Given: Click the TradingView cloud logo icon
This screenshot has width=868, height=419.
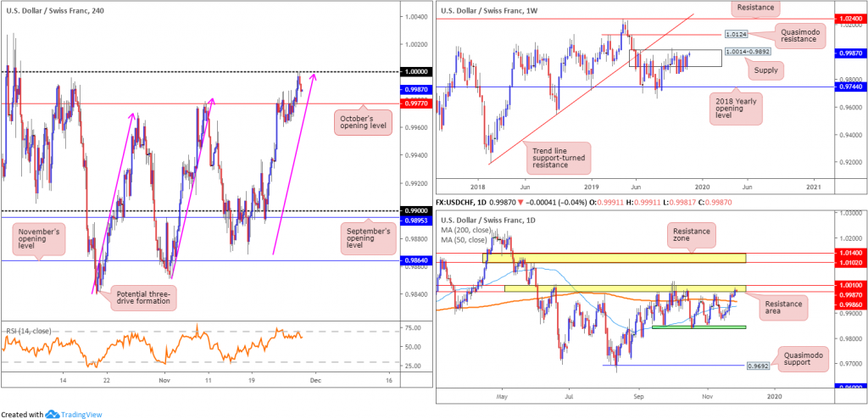Looking at the screenshot, I should pos(53,413).
